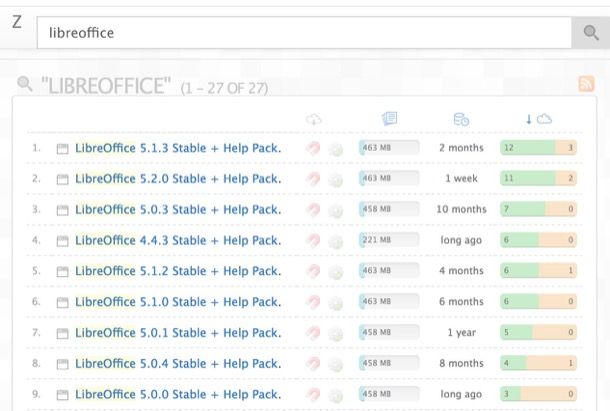Click the gray round icon for LibreOffice 5.1.3

click(336, 149)
